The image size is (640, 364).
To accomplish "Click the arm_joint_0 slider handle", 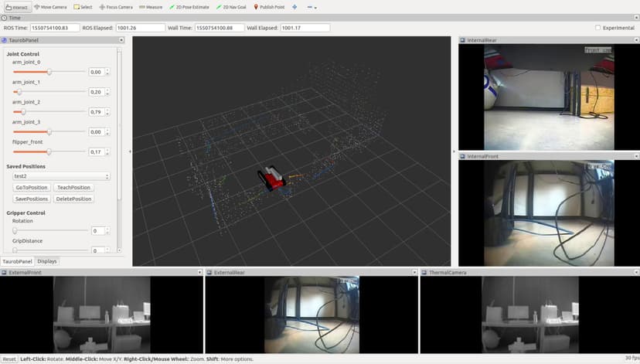I will point(49,72).
